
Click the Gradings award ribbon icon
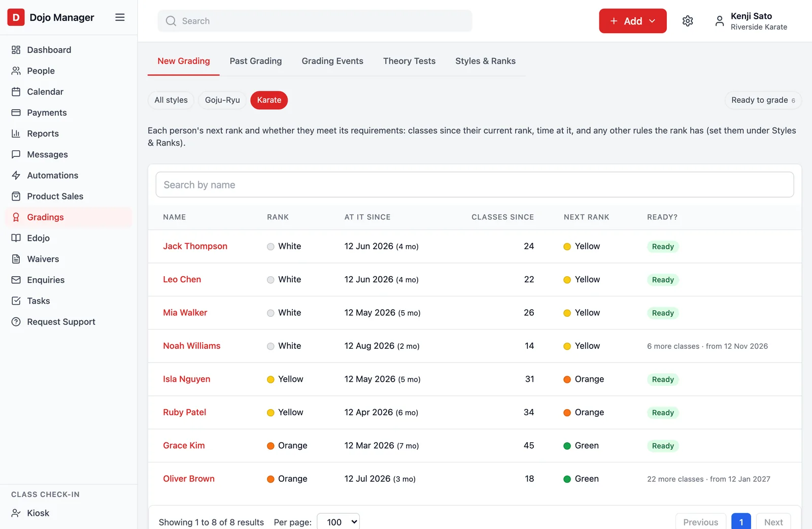coord(16,217)
